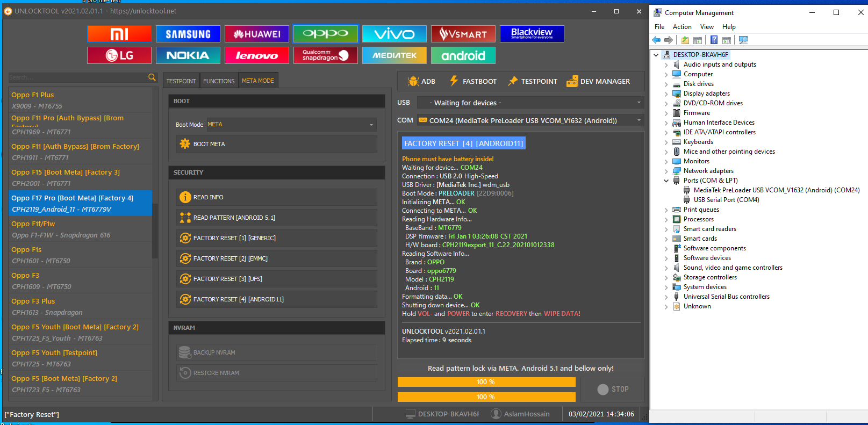Image resolution: width=868 pixels, height=425 pixels.
Task: Open the COM port COM24 dropdown
Action: coord(530,120)
